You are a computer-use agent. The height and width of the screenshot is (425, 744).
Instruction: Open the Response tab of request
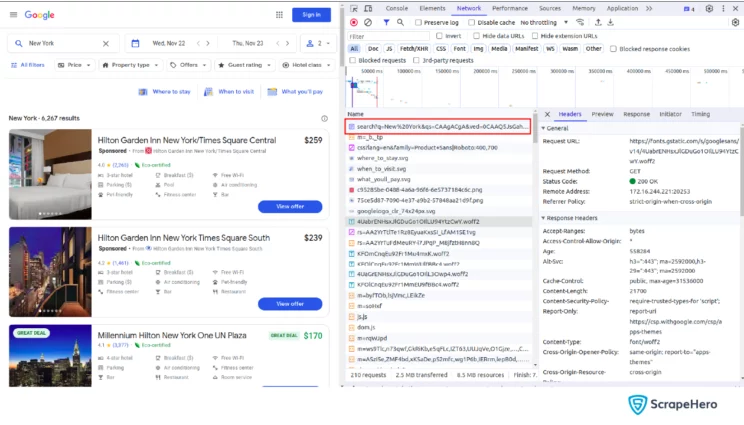click(x=636, y=114)
